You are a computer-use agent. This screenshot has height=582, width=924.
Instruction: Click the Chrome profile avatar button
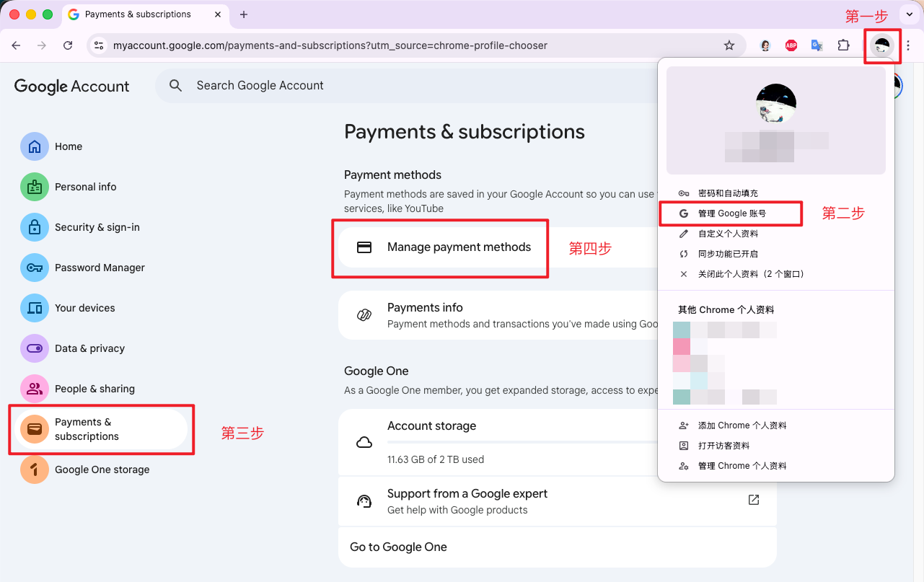pos(881,46)
